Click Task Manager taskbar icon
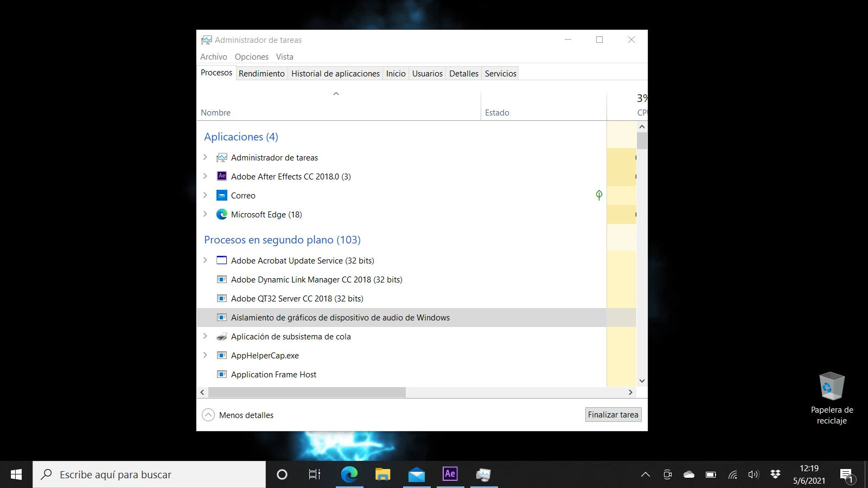The image size is (868, 488). click(483, 474)
